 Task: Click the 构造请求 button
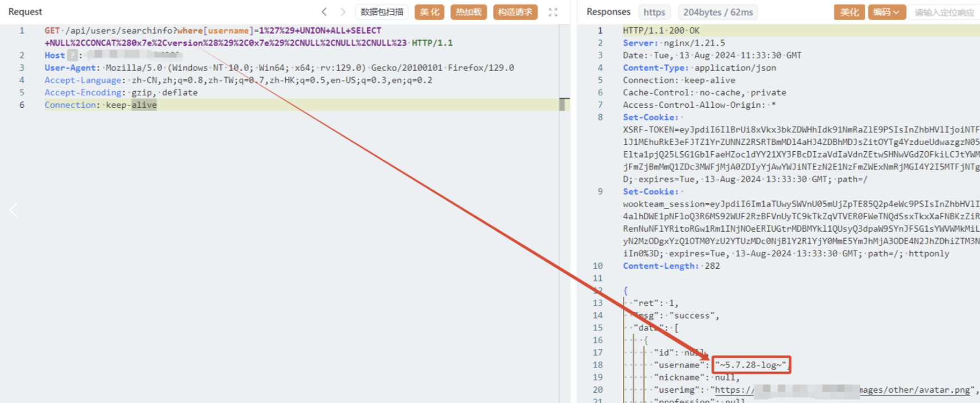coord(515,12)
